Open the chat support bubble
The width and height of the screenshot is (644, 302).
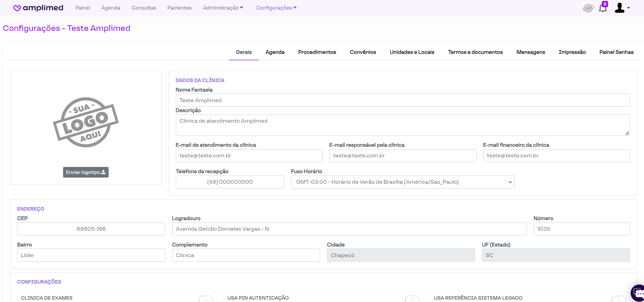coord(638,293)
